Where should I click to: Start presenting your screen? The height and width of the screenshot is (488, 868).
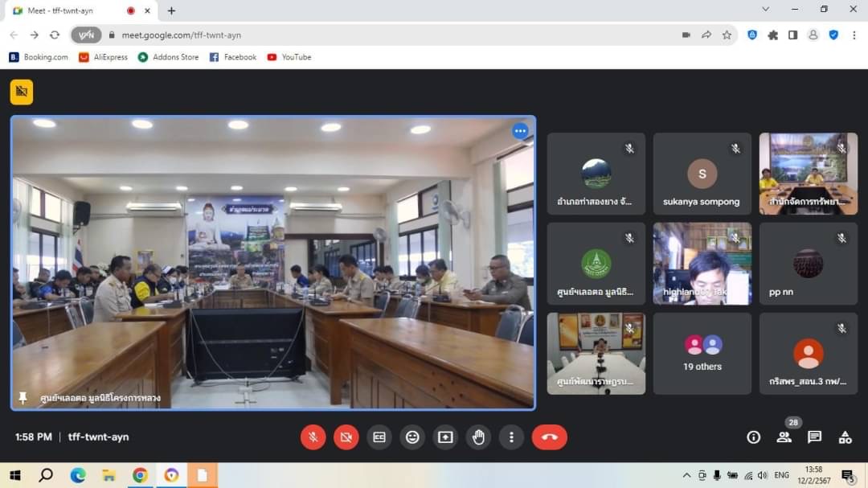coord(445,437)
